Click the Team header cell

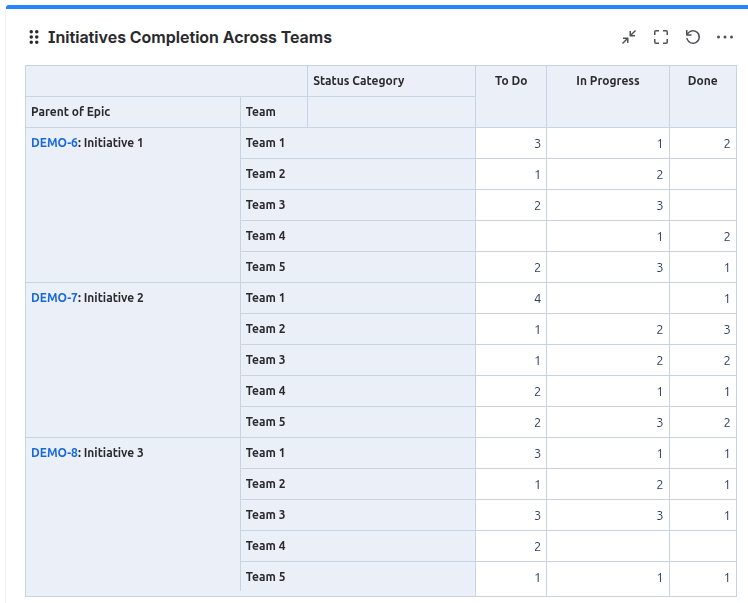(274, 112)
